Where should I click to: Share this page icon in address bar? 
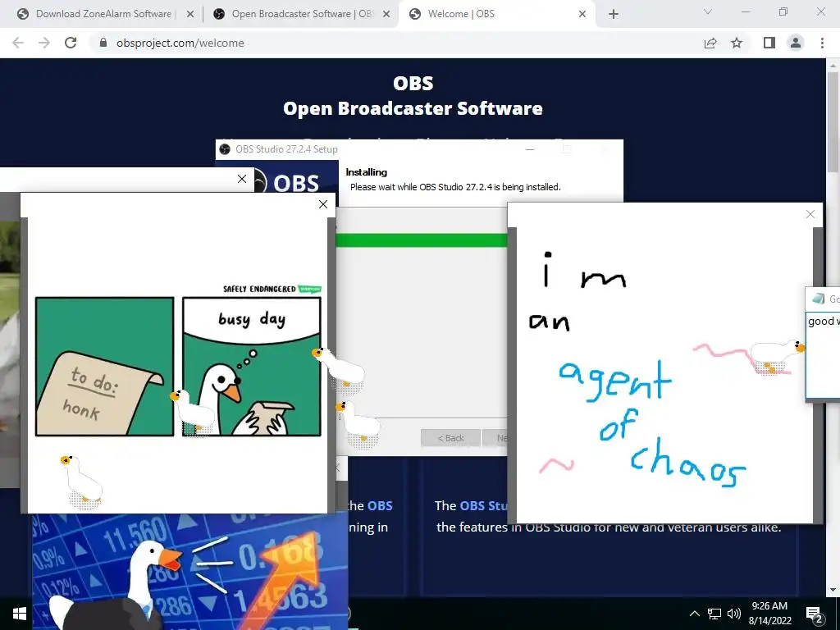tap(710, 43)
